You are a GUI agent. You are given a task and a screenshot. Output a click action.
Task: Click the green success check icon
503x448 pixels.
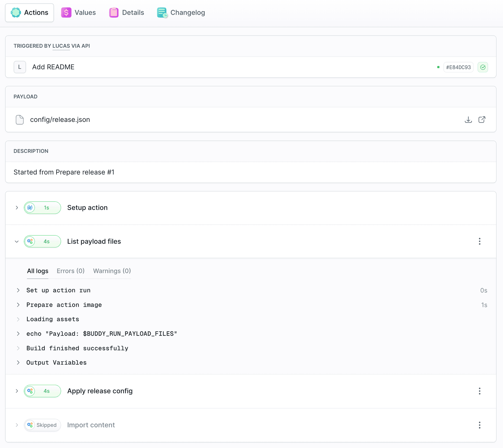[483, 67]
